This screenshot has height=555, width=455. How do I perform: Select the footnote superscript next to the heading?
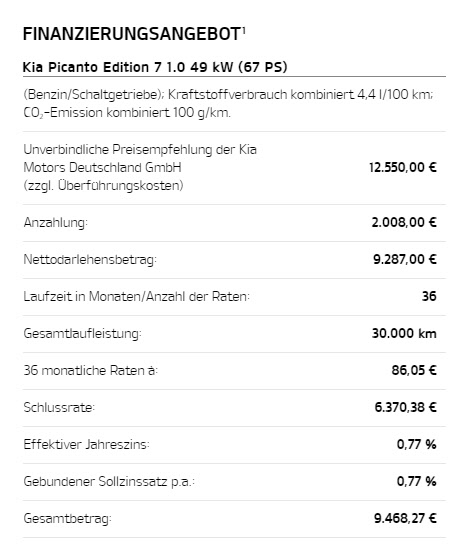(244, 30)
